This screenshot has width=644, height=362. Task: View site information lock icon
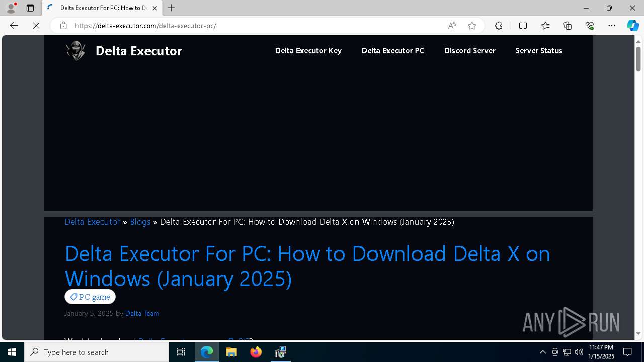(x=63, y=26)
